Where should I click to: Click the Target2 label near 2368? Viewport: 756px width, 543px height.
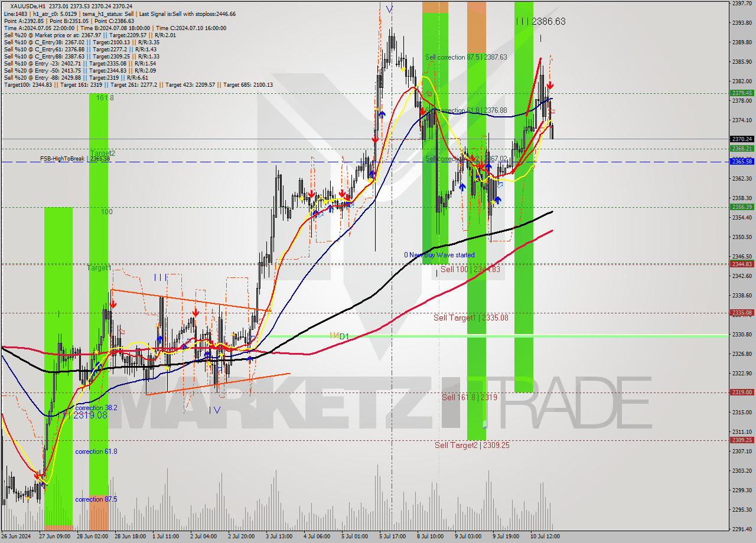pos(103,153)
